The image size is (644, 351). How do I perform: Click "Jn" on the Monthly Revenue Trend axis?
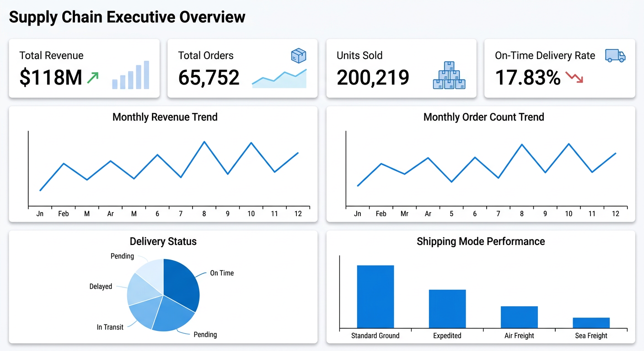(40, 213)
